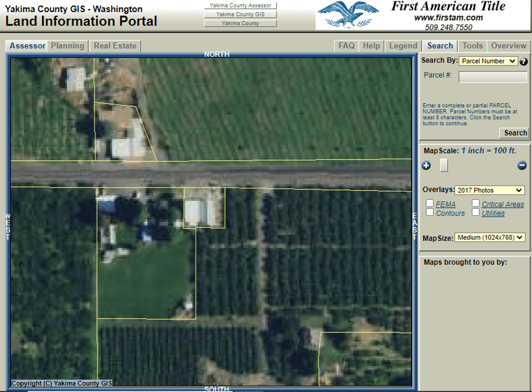Enable the FEMA overlay checkbox
The image size is (532, 392).
tap(430, 203)
